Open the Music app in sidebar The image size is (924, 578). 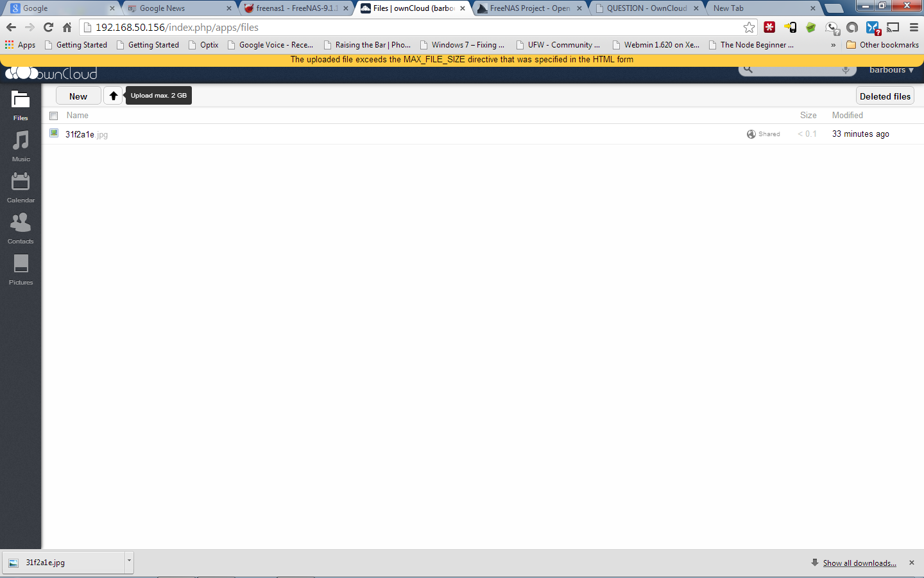click(21, 146)
